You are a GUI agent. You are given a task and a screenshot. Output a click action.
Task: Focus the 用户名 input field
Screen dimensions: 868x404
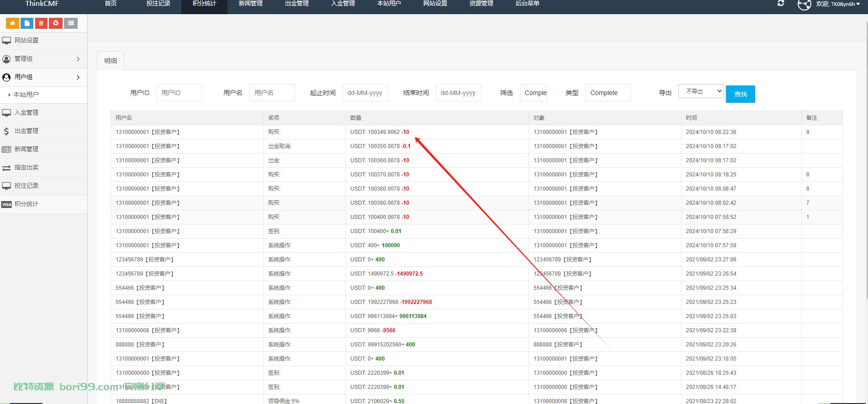tap(272, 93)
